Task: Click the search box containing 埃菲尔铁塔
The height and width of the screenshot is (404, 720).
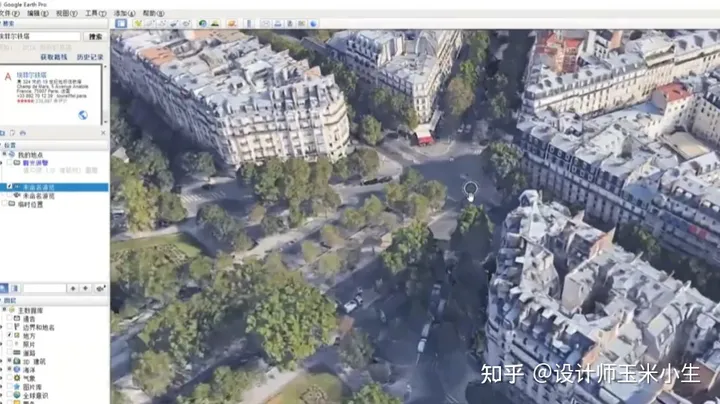Action: [40, 36]
